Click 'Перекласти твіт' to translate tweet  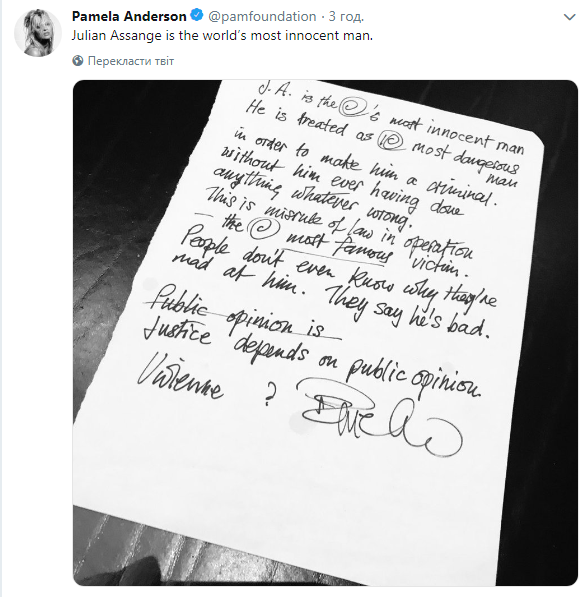pyautogui.click(x=131, y=61)
